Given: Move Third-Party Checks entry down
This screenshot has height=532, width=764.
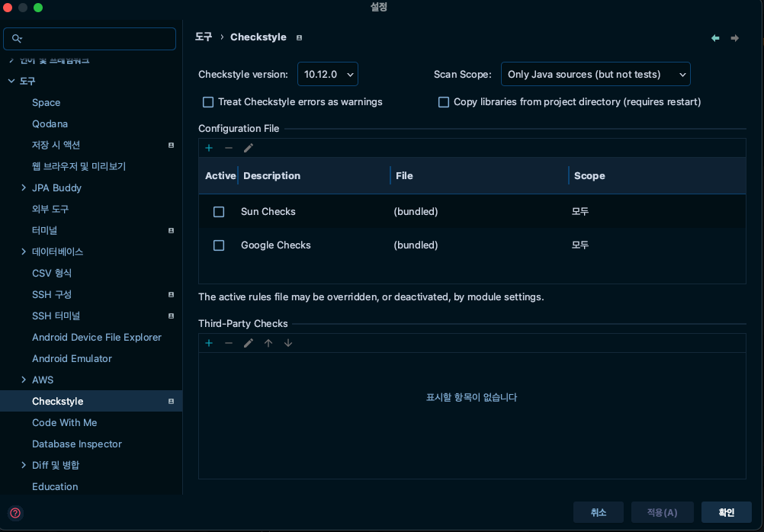Looking at the screenshot, I should click(288, 343).
